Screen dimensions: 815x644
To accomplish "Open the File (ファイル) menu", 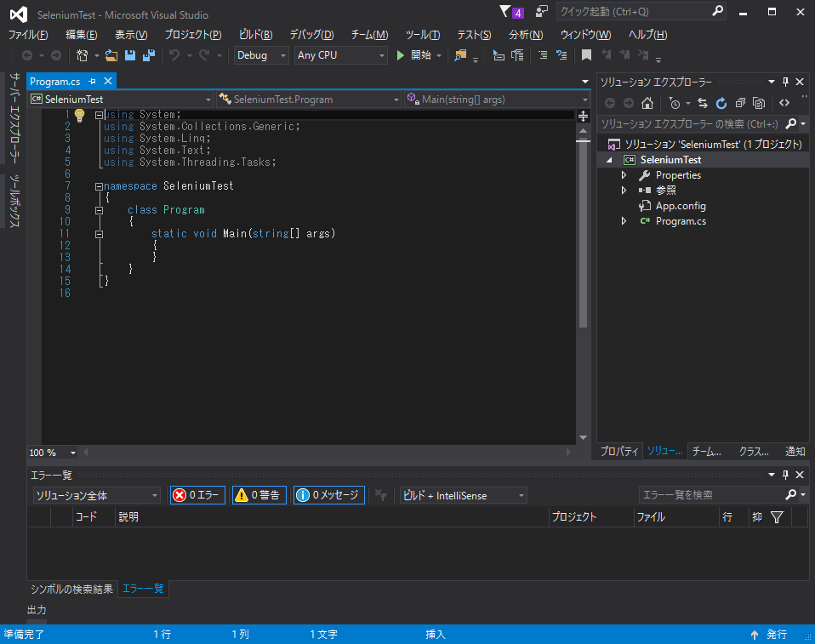I will (28, 35).
